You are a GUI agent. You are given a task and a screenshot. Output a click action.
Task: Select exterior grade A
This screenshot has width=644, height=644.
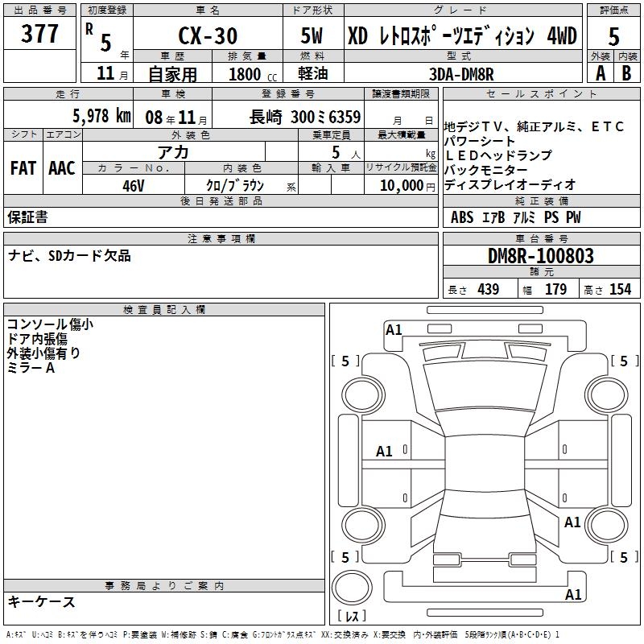coord(601,73)
